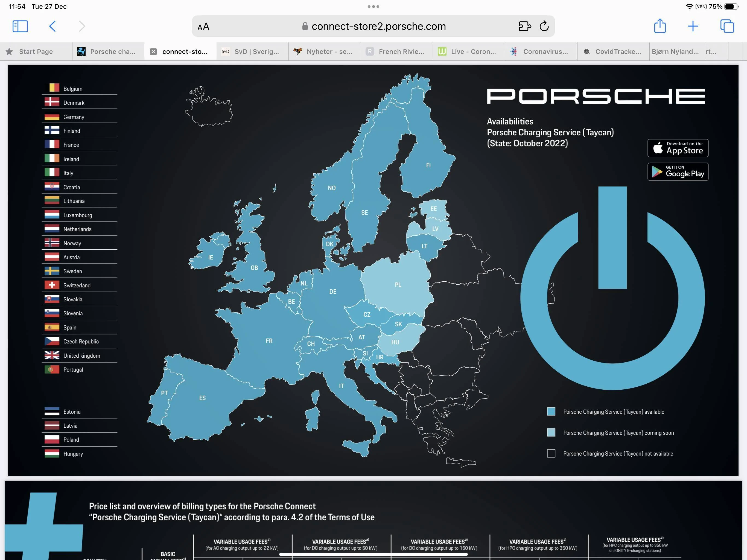Switch to the Start Page tab
Screen dimensions: 747x560
(x=36, y=51)
